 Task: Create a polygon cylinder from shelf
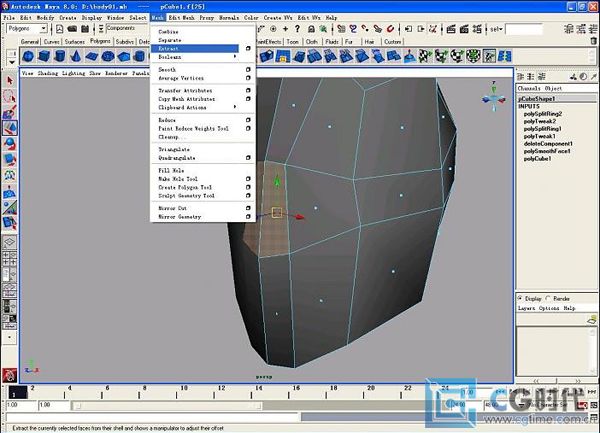60,56
